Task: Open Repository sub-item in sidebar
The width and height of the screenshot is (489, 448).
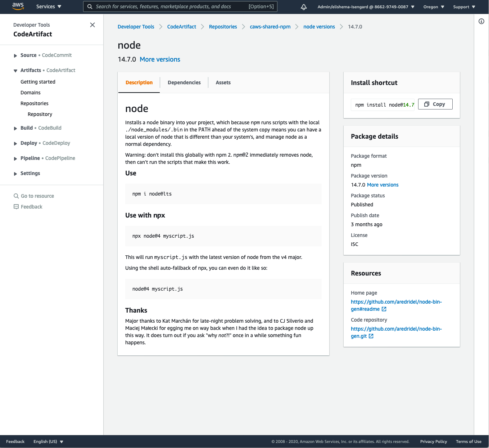Action: 40,114
